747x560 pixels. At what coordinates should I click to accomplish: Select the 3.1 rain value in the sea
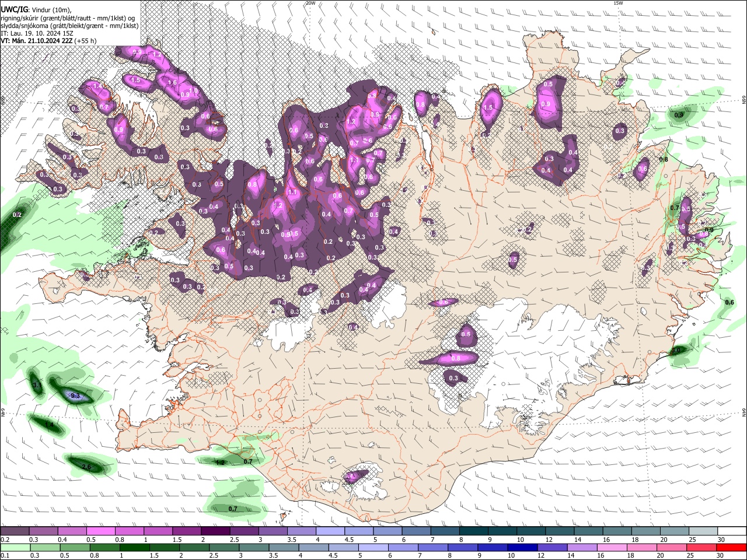pyautogui.click(x=37, y=385)
